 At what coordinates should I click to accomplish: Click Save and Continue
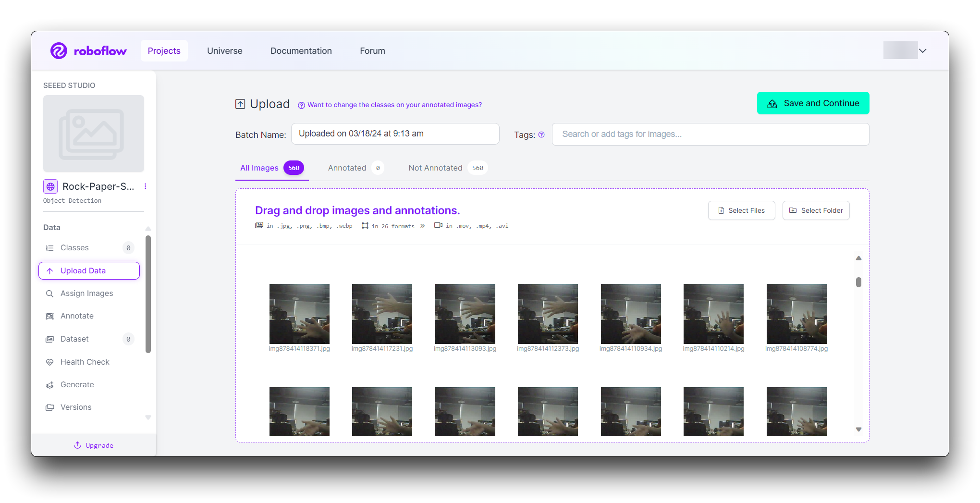click(813, 103)
